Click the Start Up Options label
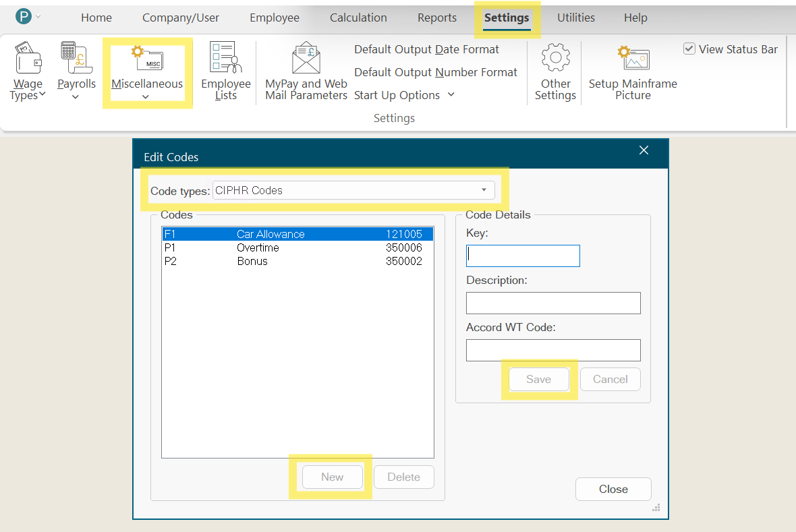Image resolution: width=796 pixels, height=532 pixels. click(397, 95)
